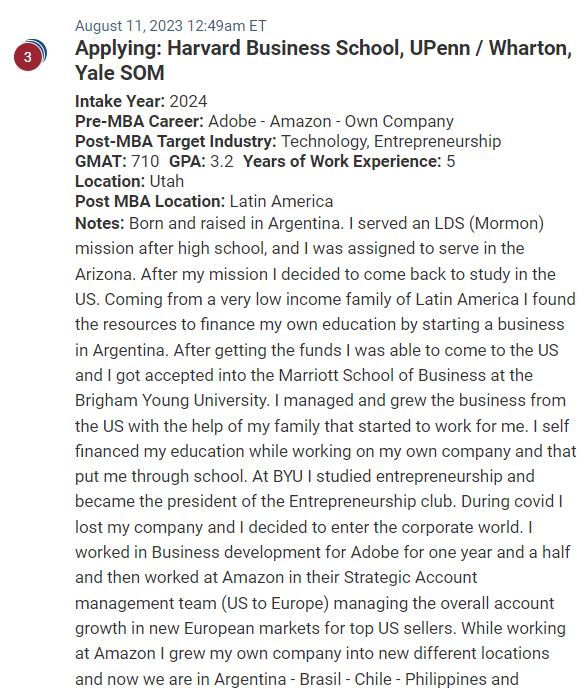Click the red badge showing number 3
Screen dimensions: 588x691
[28, 57]
